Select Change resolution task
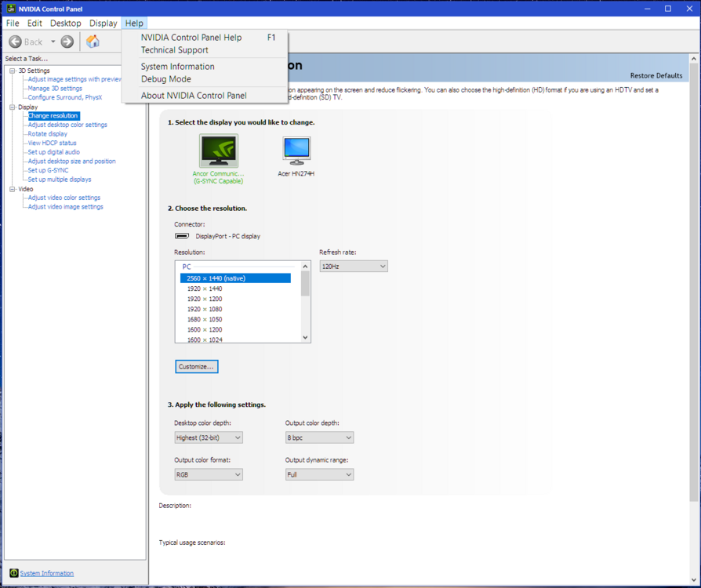The height and width of the screenshot is (588, 701). coord(53,115)
